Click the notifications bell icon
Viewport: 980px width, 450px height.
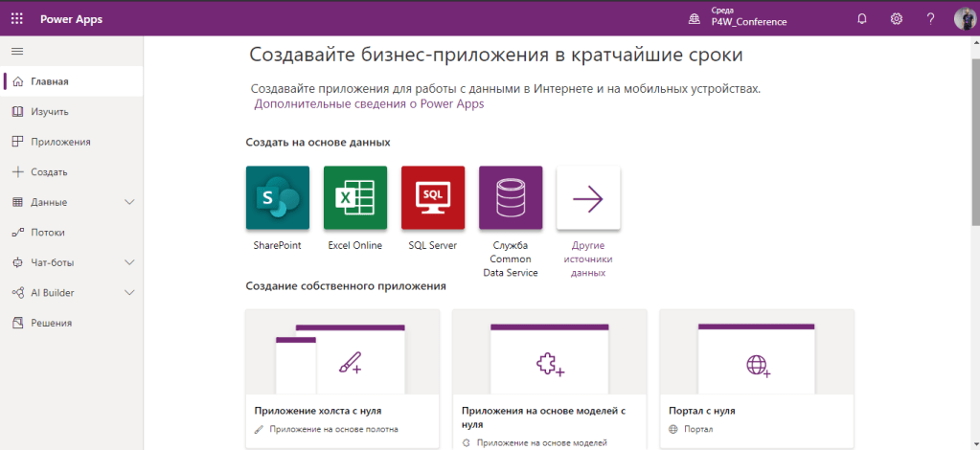point(861,19)
